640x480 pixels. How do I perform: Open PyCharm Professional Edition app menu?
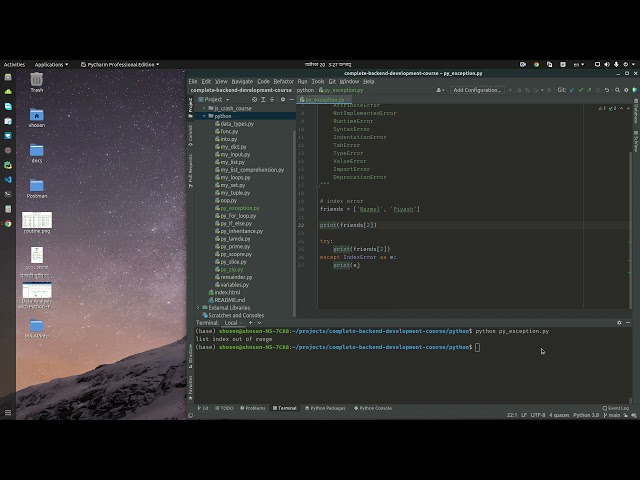point(120,64)
